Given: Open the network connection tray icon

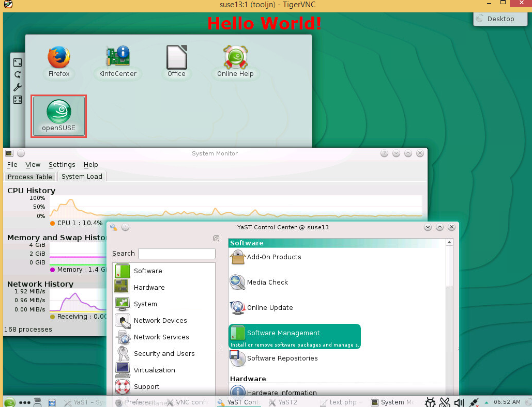Looking at the screenshot, I should click(474, 402).
